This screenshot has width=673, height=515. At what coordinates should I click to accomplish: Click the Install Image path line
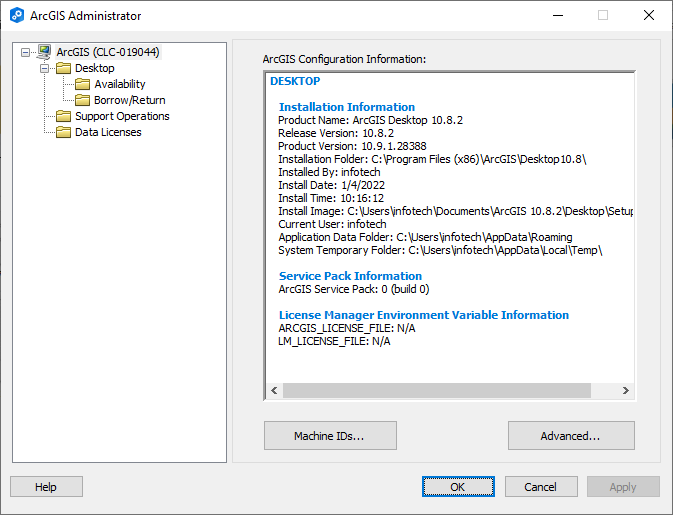[455, 211]
